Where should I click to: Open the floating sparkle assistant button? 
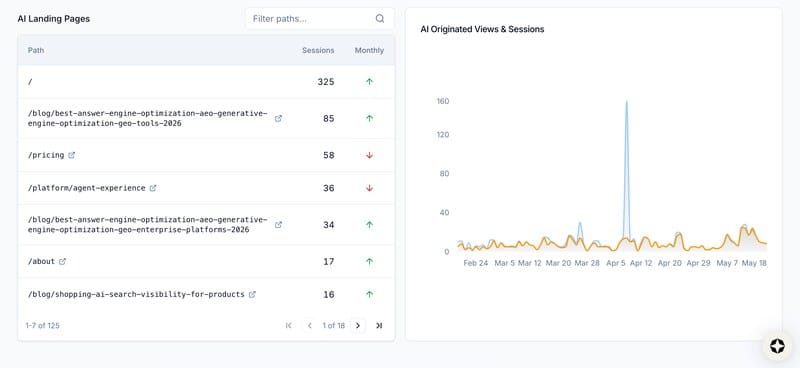point(777,346)
